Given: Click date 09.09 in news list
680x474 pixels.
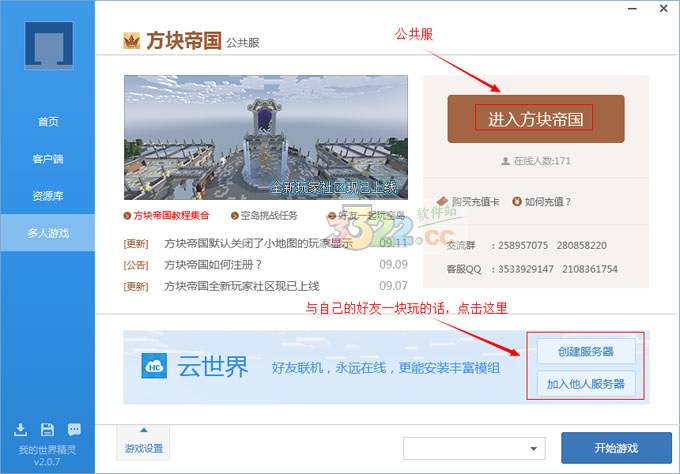Looking at the screenshot, I should point(393,265).
